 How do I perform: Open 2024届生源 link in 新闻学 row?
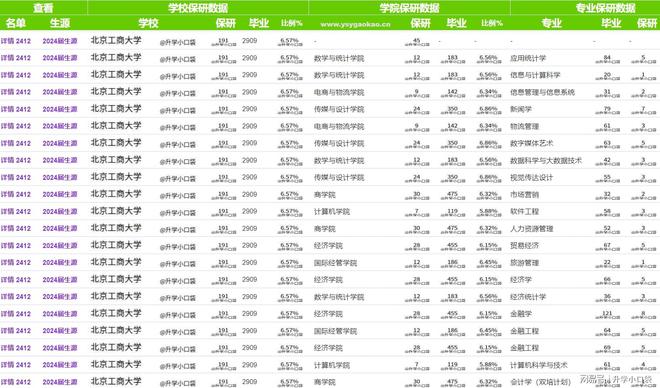60,109
